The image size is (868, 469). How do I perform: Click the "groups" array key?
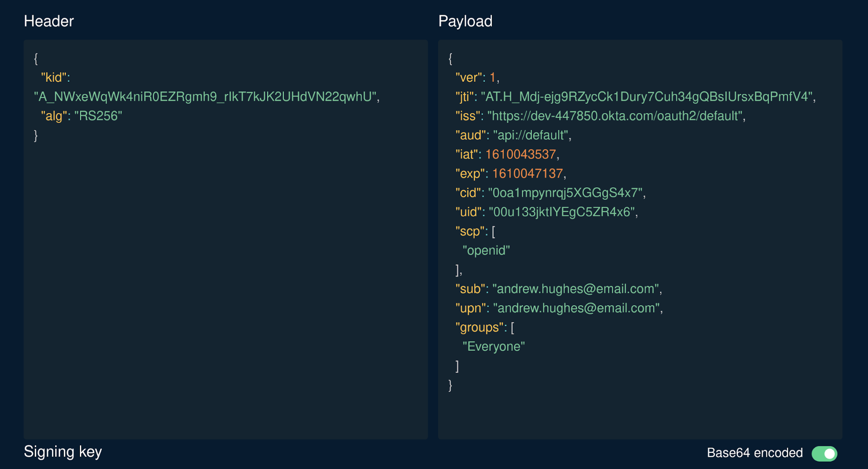(479, 327)
